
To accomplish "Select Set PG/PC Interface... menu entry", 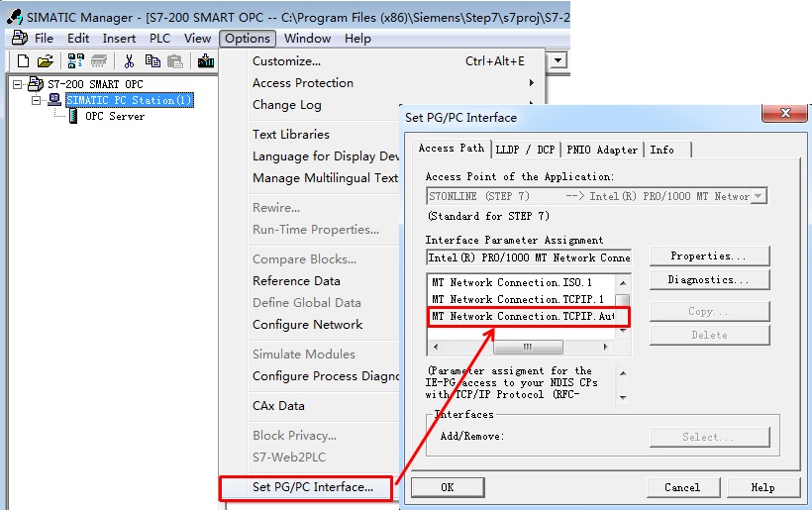I will 306,487.
